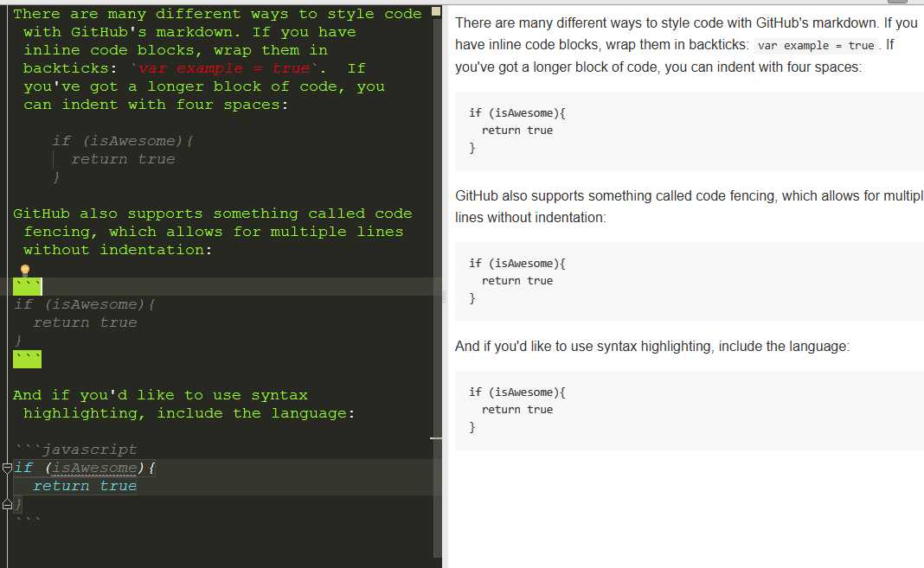Click 'return true' in the first preview code block
Viewport: 924px width, 568px height.
click(517, 131)
